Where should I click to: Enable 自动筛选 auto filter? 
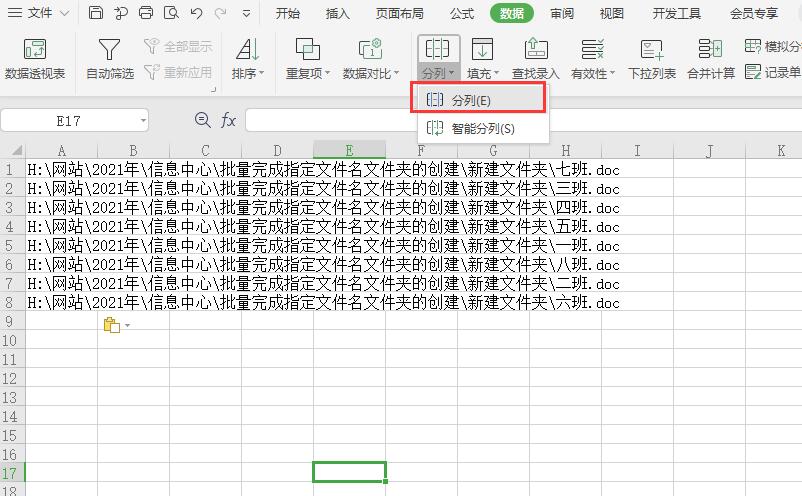109,52
